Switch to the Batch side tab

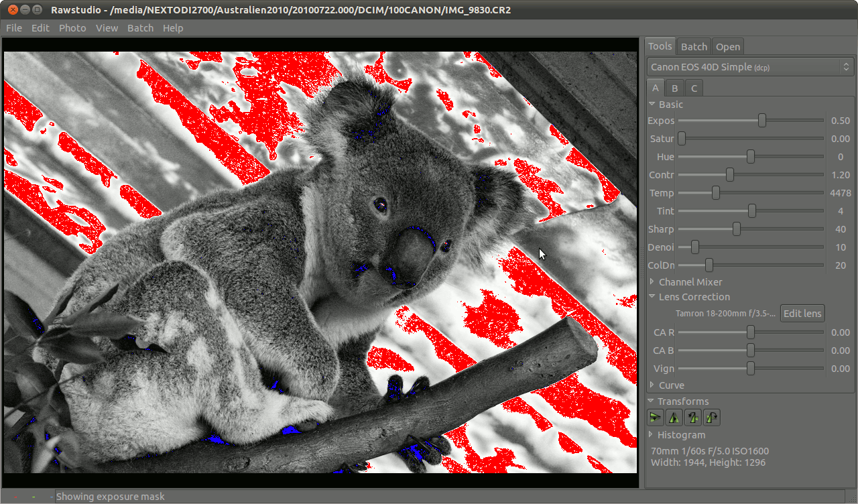point(694,46)
